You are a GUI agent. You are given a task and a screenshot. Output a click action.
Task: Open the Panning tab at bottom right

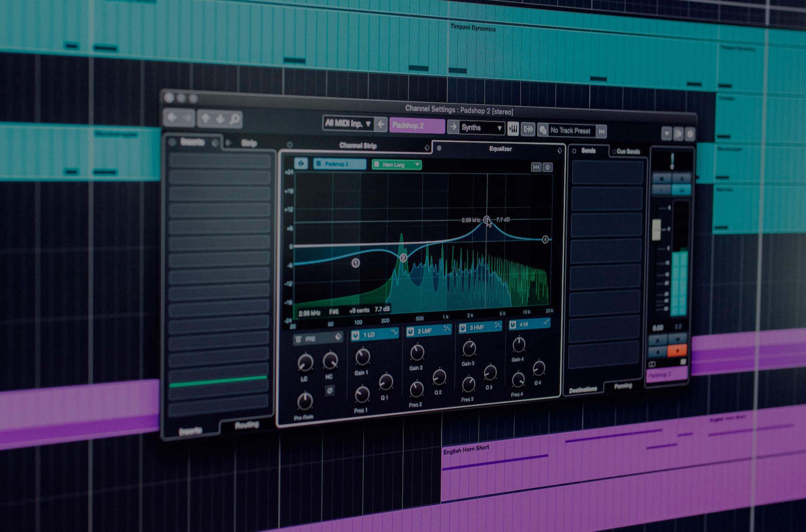coord(623,386)
